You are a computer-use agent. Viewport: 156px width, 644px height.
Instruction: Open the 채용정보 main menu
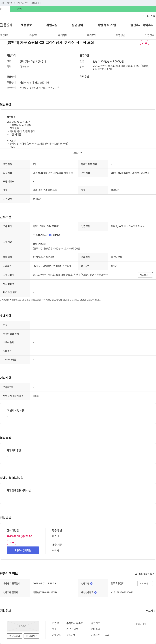[x=26, y=25]
